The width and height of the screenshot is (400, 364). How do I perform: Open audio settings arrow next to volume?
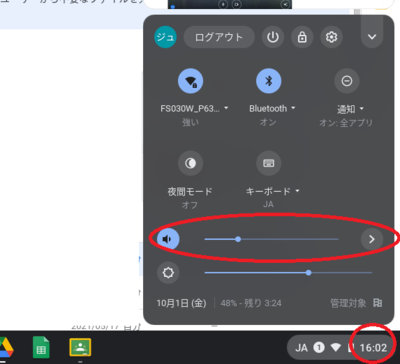(x=372, y=239)
